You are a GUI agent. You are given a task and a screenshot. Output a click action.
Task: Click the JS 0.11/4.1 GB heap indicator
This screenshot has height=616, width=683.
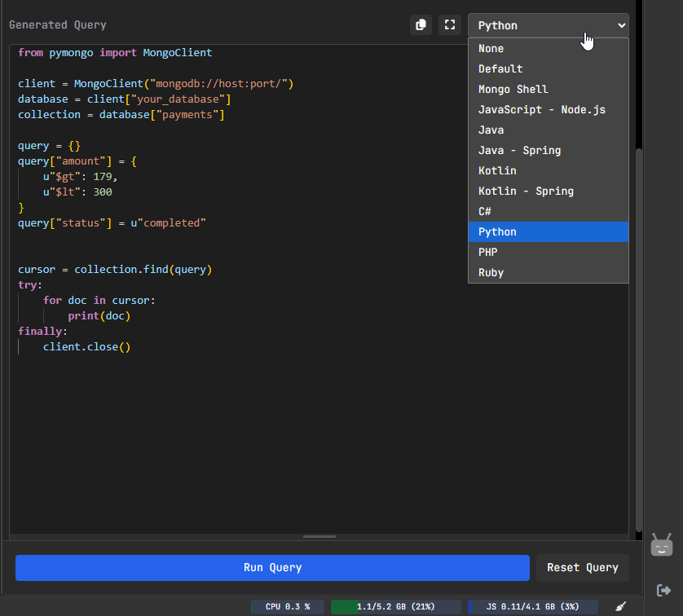point(532,606)
